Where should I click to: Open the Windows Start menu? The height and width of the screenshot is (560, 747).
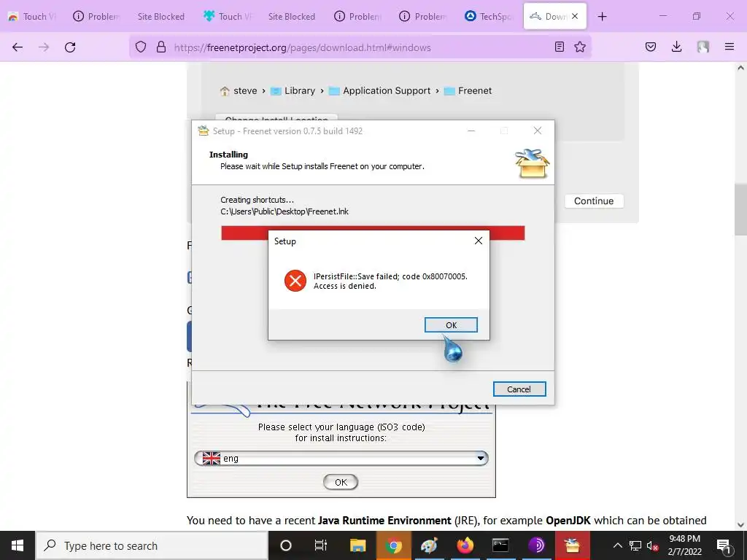tap(18, 545)
